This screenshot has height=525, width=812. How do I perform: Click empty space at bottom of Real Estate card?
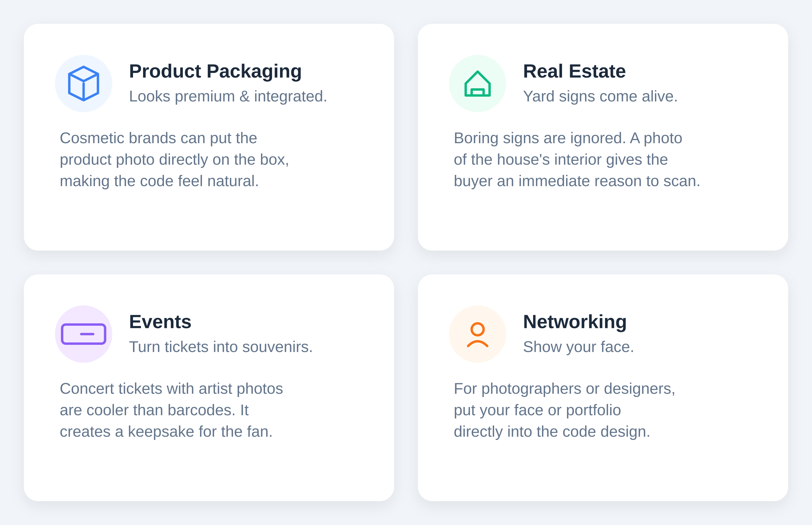pyautogui.click(x=602, y=222)
